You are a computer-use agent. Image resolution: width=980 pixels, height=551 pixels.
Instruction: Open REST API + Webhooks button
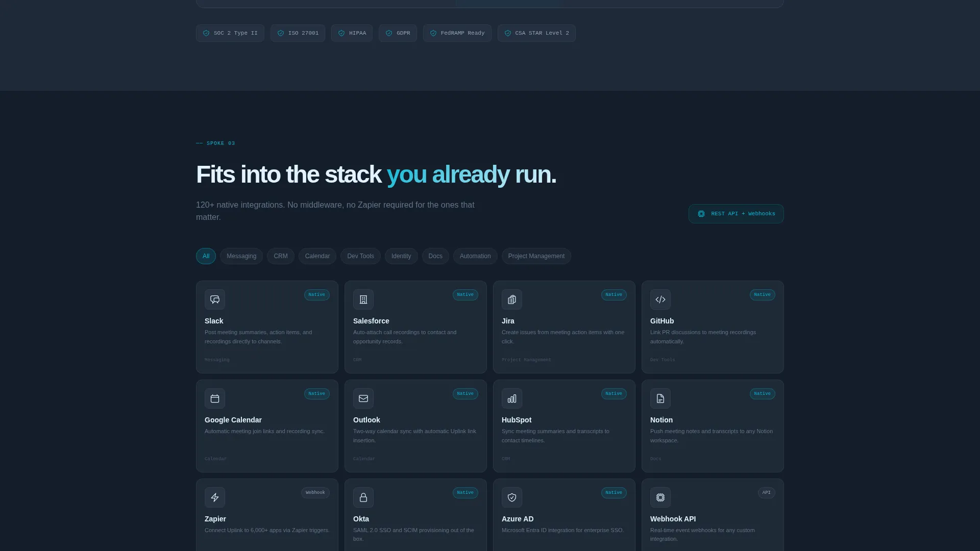tap(736, 214)
